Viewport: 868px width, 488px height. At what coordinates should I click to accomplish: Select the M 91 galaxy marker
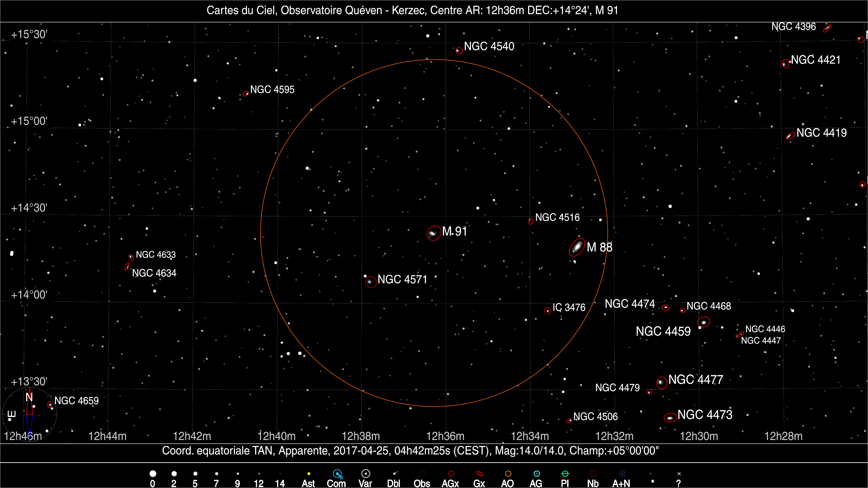[x=434, y=233]
